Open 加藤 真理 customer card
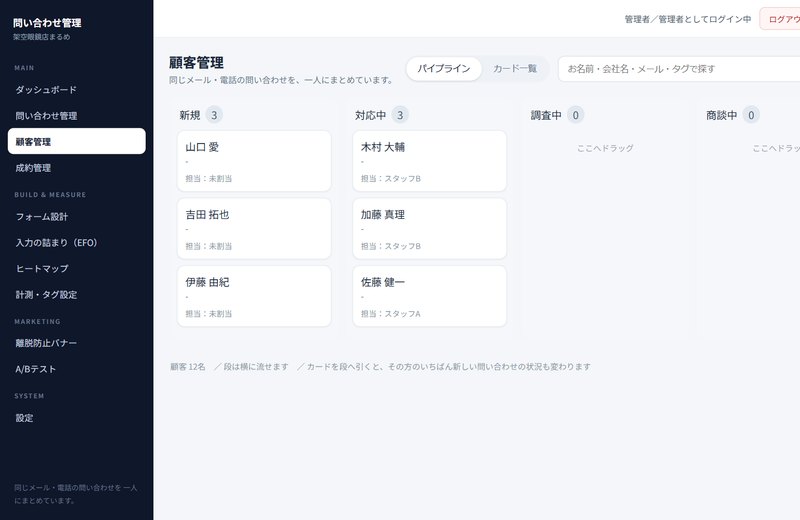800x520 pixels. tap(430, 229)
